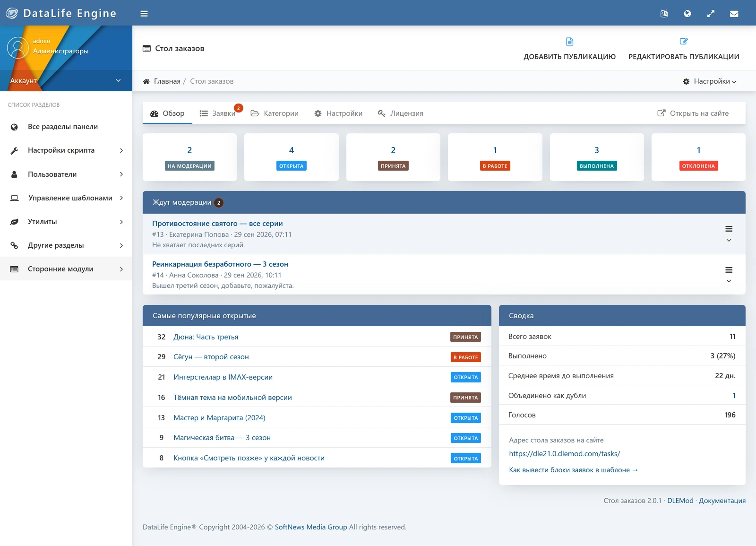Open Сёгун — второй сезон request
Image resolution: width=756 pixels, height=546 pixels.
pyautogui.click(x=211, y=357)
